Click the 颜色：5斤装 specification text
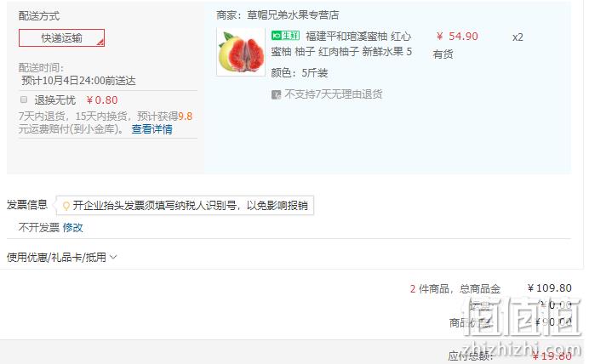The width and height of the screenshot is (589, 364). point(300,73)
